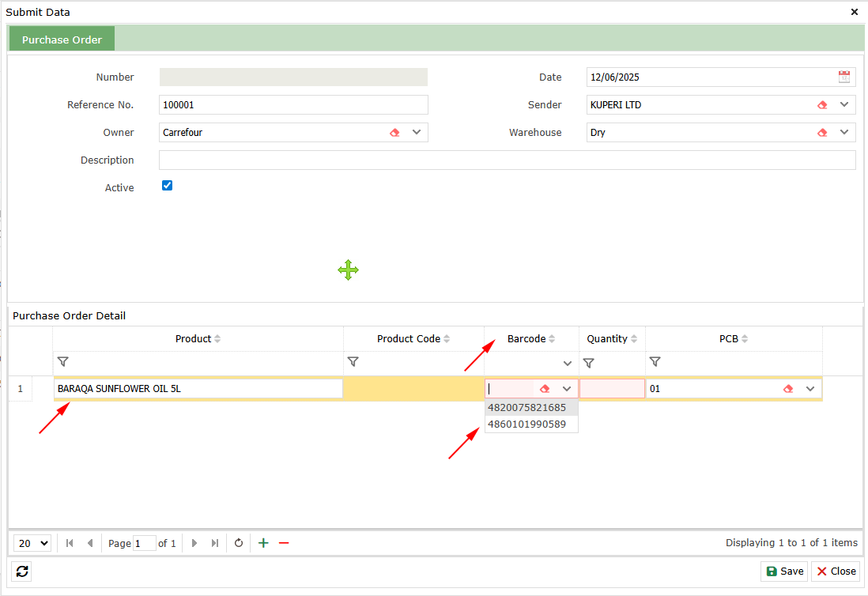Click the refresh icon at bottom left
This screenshot has width=868, height=596.
pos(22,571)
